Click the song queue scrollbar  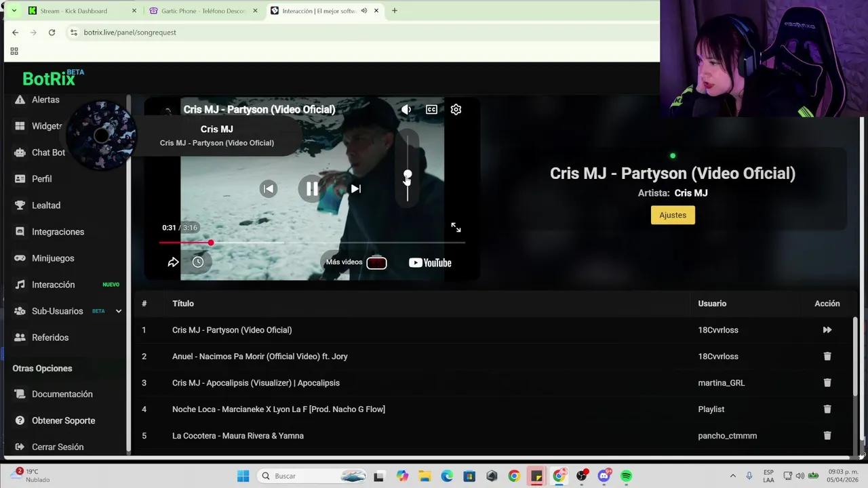855,356
